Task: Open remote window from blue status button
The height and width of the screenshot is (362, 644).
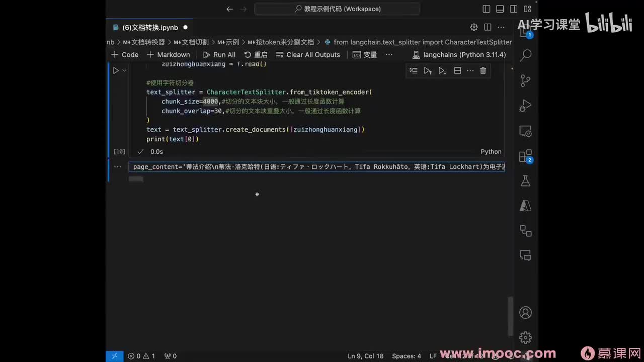Action: click(114, 356)
